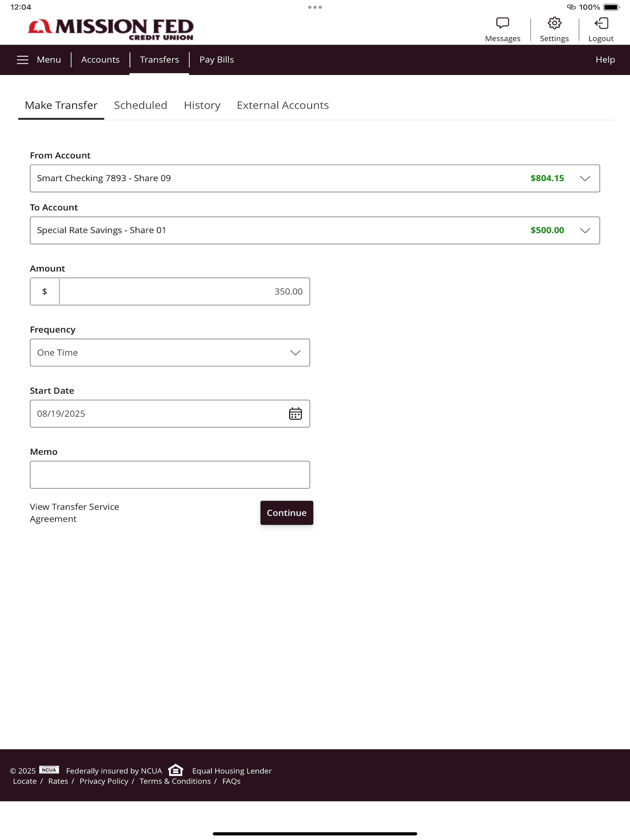Click the NCUA badge in the footer
The width and height of the screenshot is (630, 840).
(x=49, y=770)
